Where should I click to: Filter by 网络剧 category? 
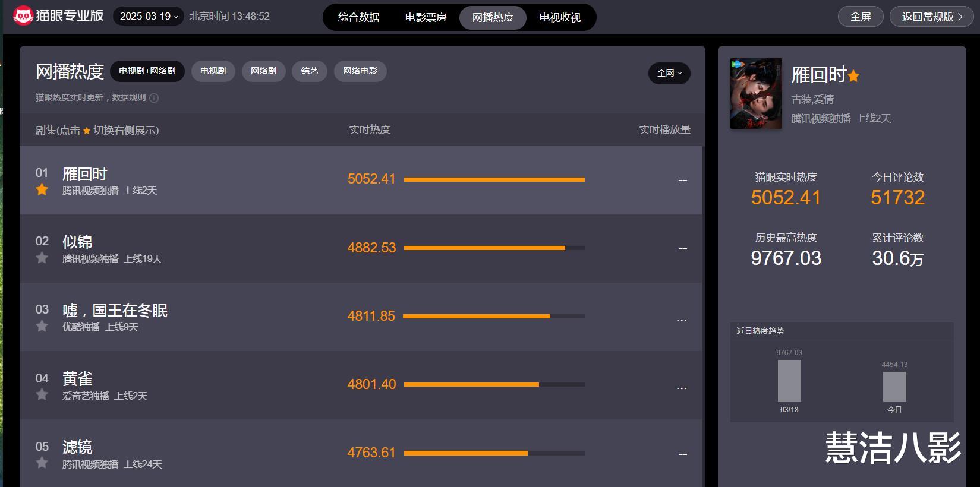(x=263, y=71)
